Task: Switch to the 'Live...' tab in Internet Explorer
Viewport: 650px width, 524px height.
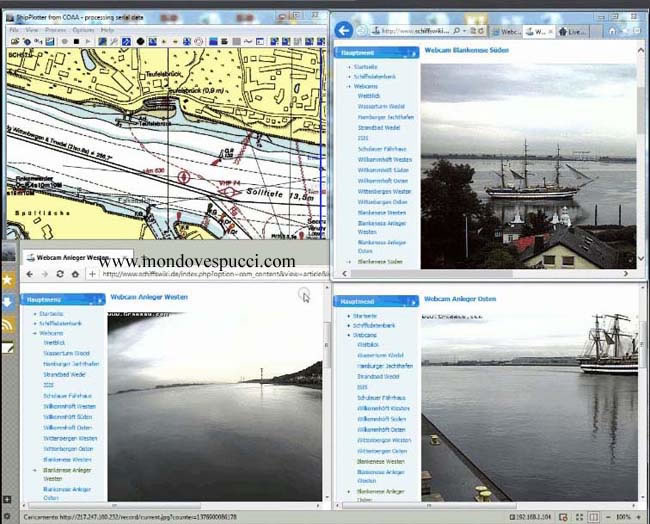Action: [572, 32]
